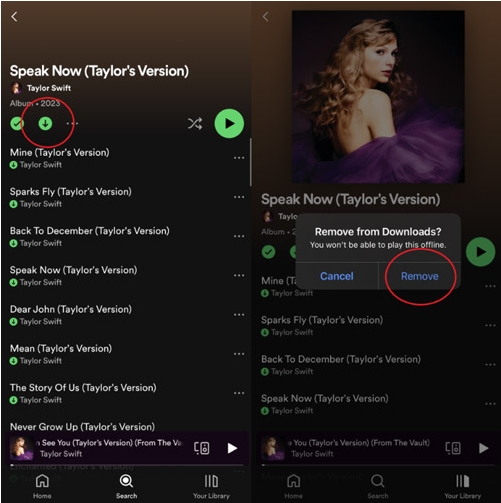Open Your Library tab on left screen
The image size is (501, 503).
[x=211, y=487]
